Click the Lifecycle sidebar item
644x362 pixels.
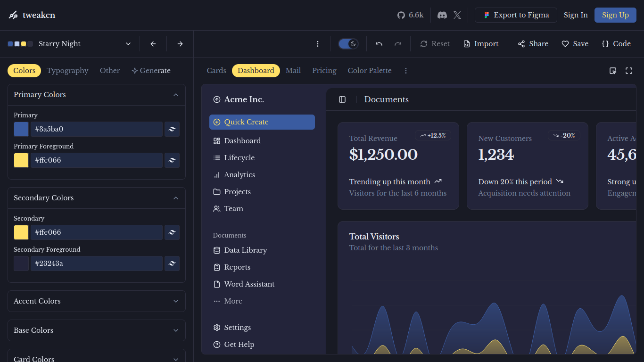point(262,158)
